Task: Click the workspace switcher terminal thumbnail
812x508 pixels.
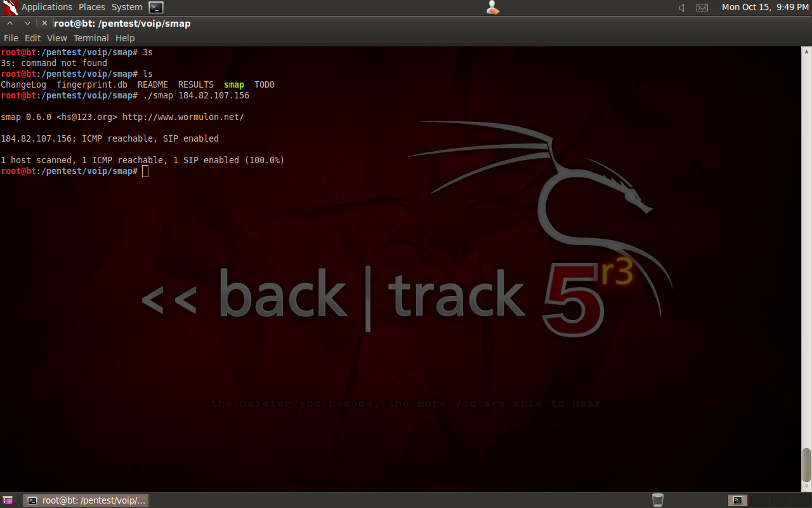Action: click(x=738, y=500)
